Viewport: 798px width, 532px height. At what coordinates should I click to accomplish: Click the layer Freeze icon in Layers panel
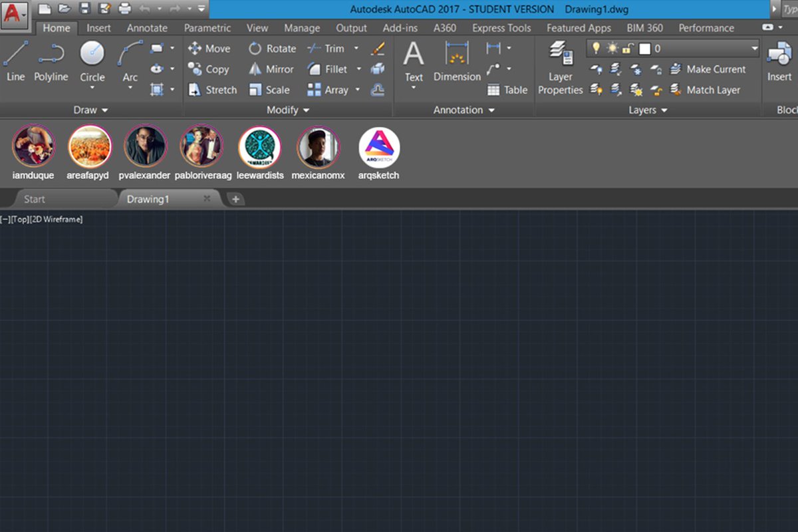tap(636, 69)
